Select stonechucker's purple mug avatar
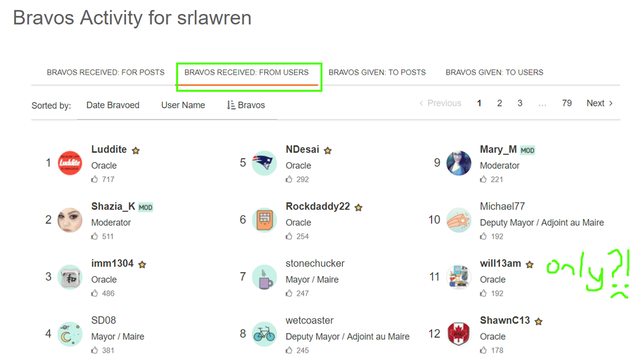Image resolution: width=633 pixels, height=364 pixels. (264, 277)
